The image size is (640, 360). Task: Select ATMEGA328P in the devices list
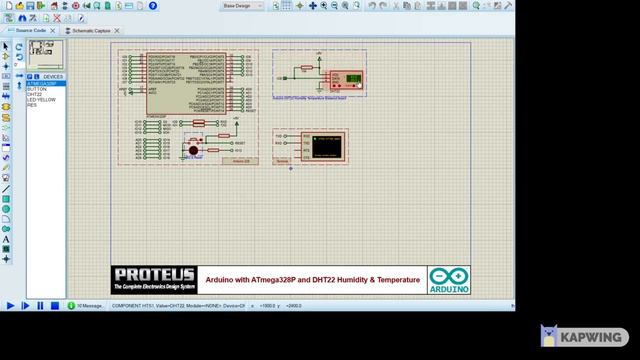click(x=46, y=84)
